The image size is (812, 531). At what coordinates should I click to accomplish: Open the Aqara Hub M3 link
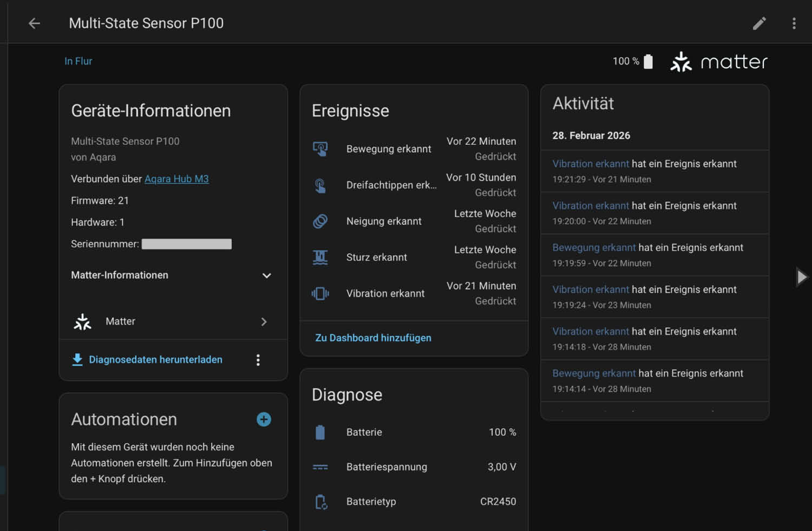[x=176, y=179]
